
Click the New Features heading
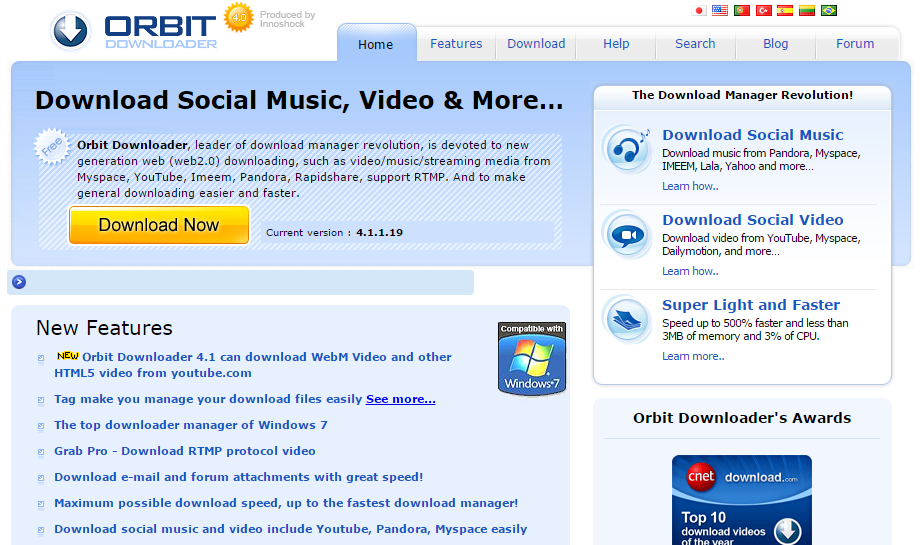pos(104,328)
